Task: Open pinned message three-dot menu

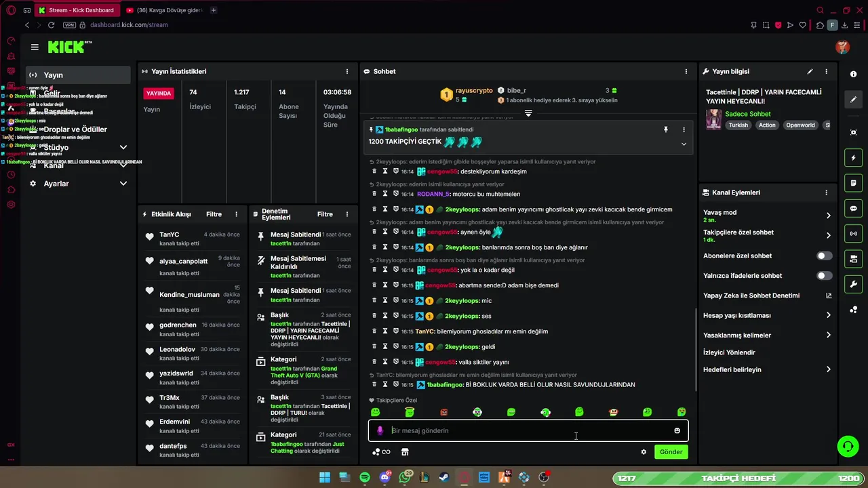Action: click(x=684, y=129)
